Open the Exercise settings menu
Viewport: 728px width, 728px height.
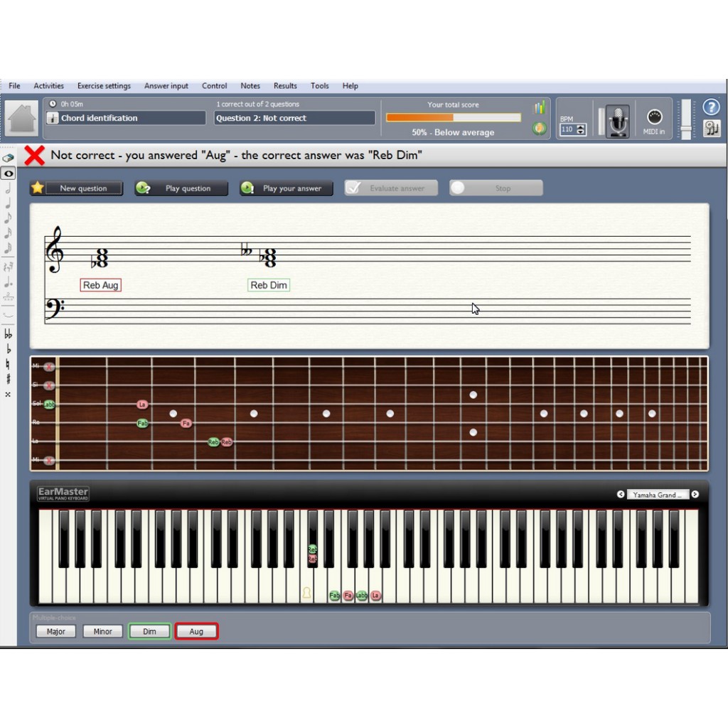[104, 86]
